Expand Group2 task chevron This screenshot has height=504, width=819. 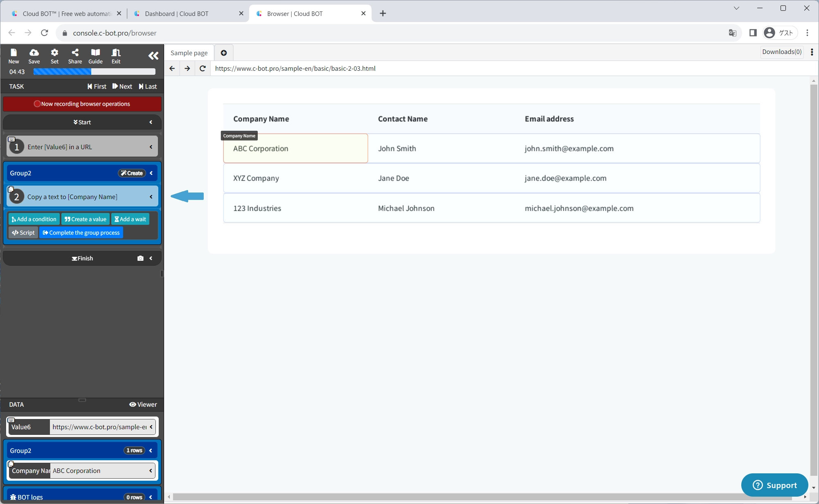tap(151, 173)
